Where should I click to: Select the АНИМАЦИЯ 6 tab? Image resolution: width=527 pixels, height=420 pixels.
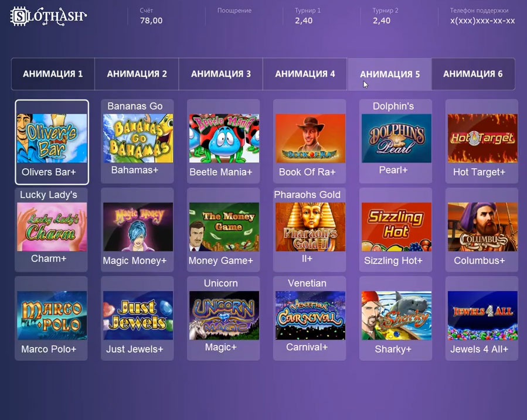[x=473, y=74]
